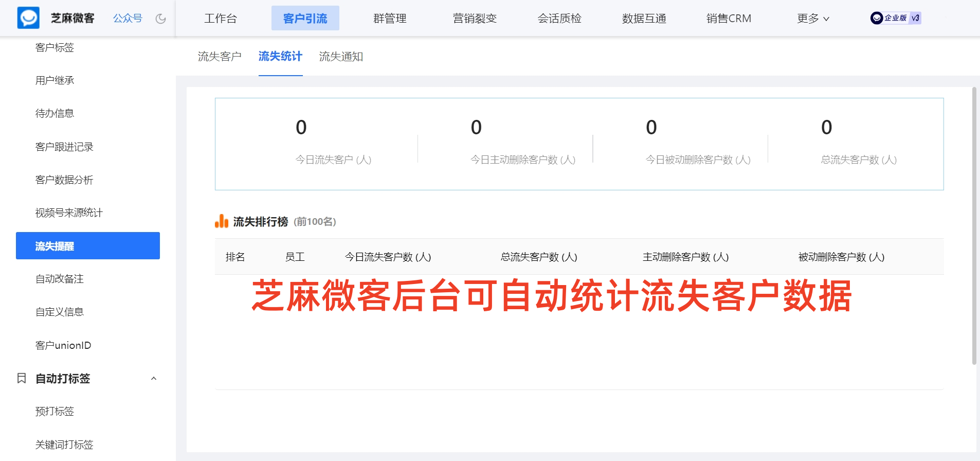
Task: Click the 今日流失客户数 (人) column header
Action: pyautogui.click(x=388, y=257)
